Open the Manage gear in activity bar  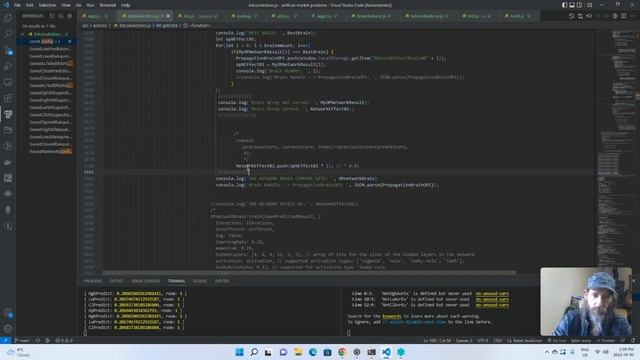tap(8, 329)
